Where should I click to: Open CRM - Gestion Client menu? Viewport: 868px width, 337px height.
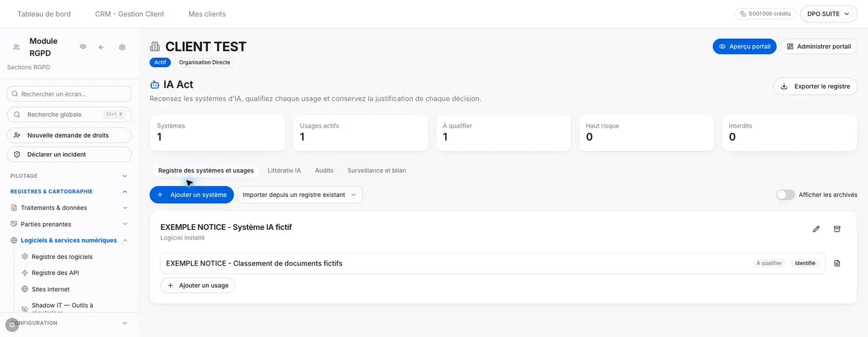point(130,14)
